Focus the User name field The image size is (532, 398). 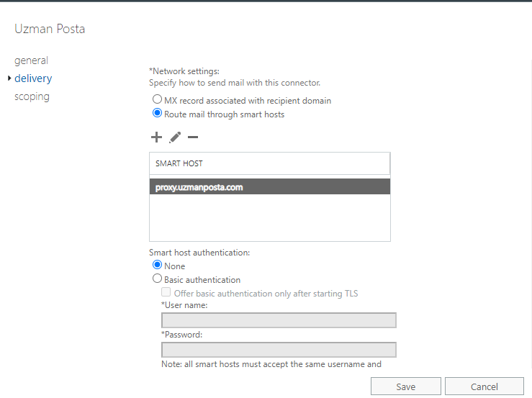pos(279,320)
